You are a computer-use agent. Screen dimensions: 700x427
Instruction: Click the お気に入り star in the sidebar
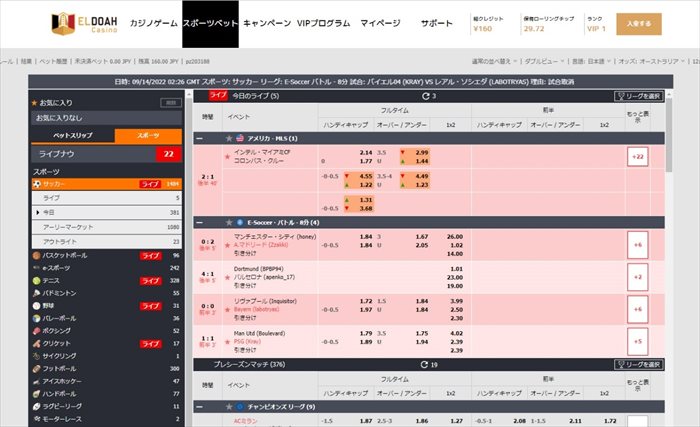[34, 103]
